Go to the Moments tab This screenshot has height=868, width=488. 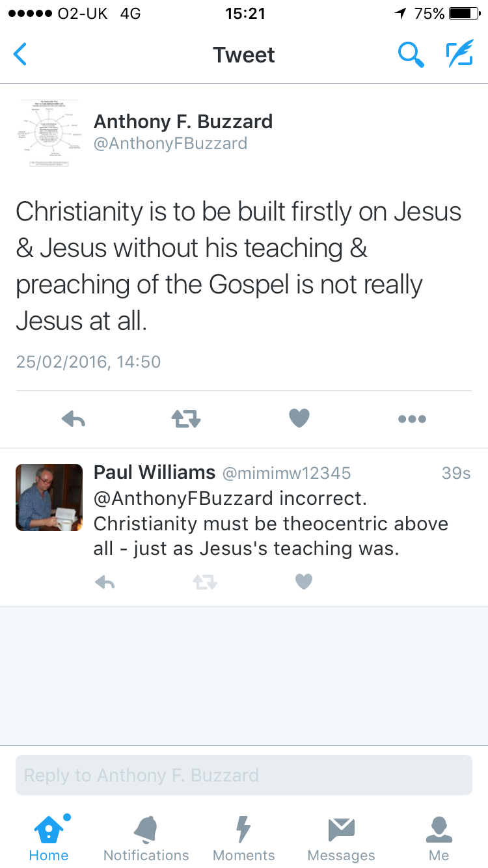(x=244, y=839)
